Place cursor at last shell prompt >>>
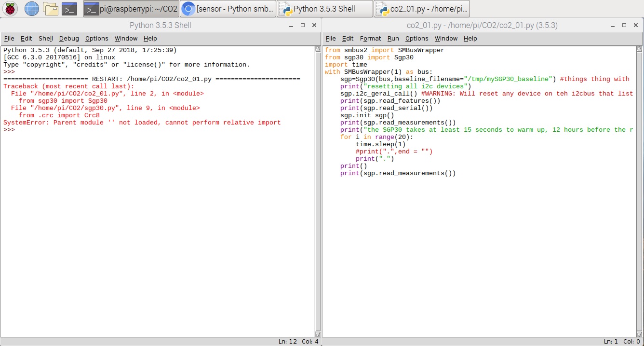This screenshot has width=644, height=346. [9, 130]
